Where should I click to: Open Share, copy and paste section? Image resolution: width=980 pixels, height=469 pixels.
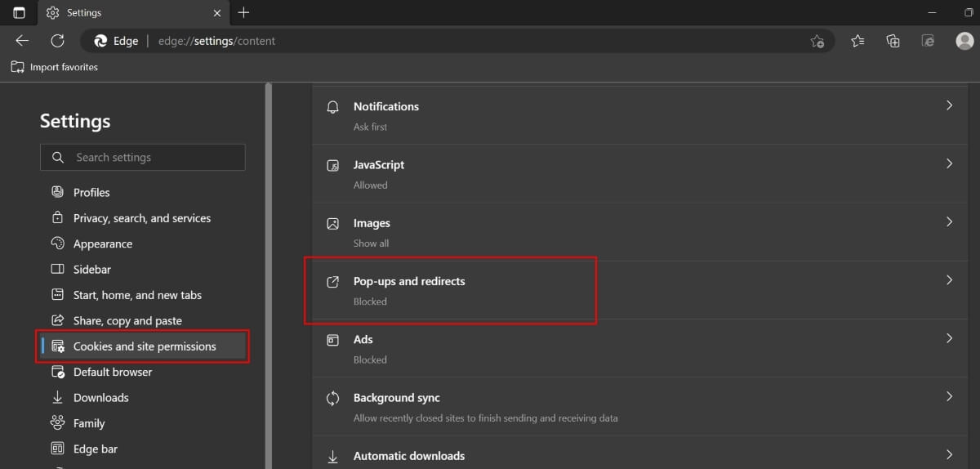pos(142,320)
